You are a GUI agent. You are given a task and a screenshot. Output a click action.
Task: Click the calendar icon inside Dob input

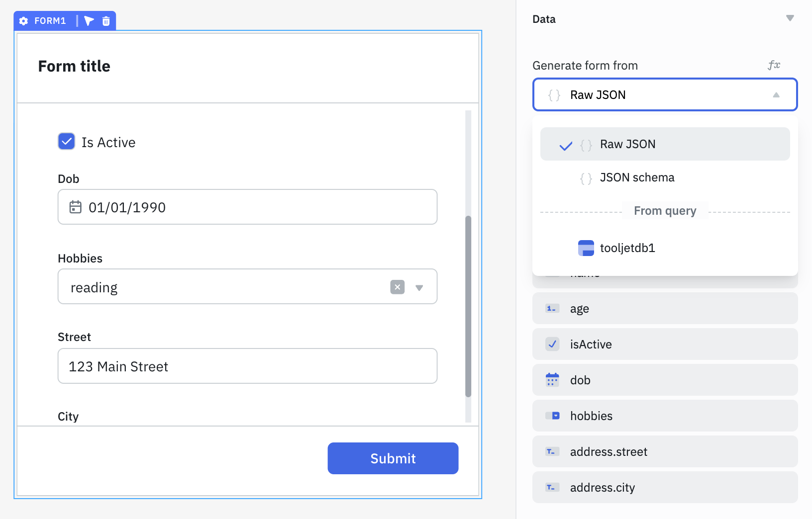75,207
